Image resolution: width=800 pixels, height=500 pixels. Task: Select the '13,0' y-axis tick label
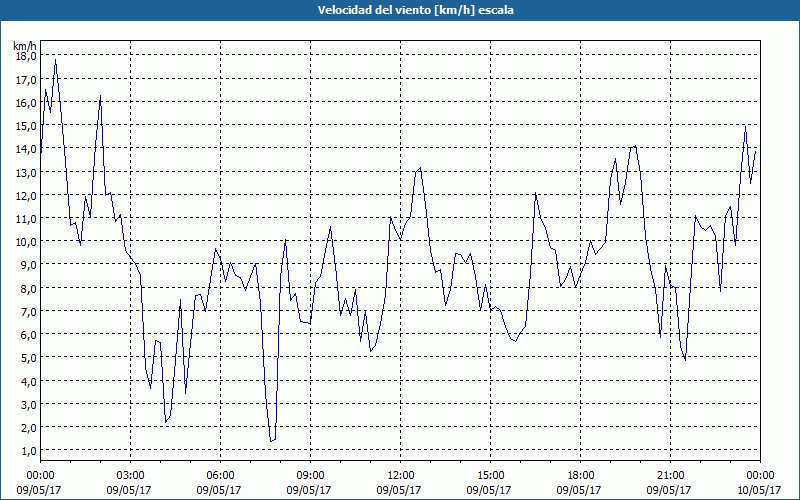[x=26, y=172]
